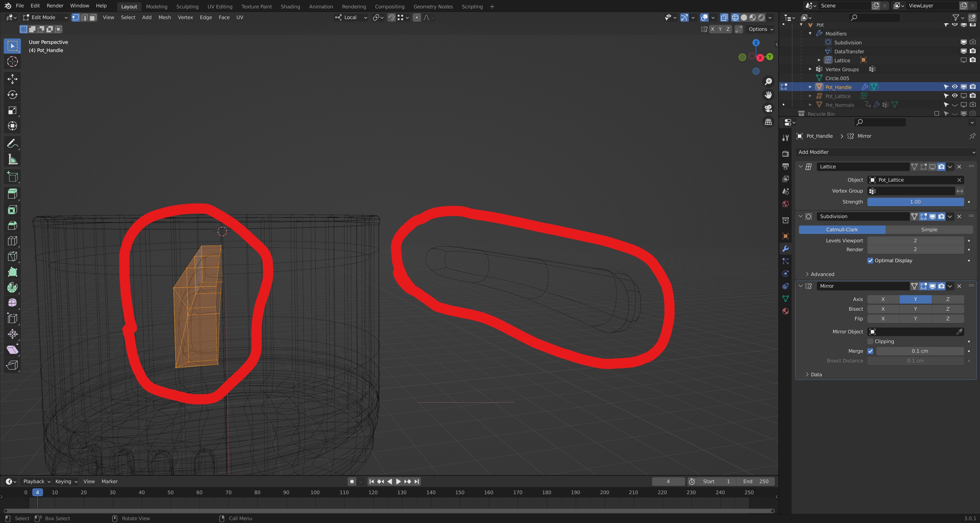Viewport: 980px width, 523px height.
Task: Open the Material properties tab
Action: point(785,311)
